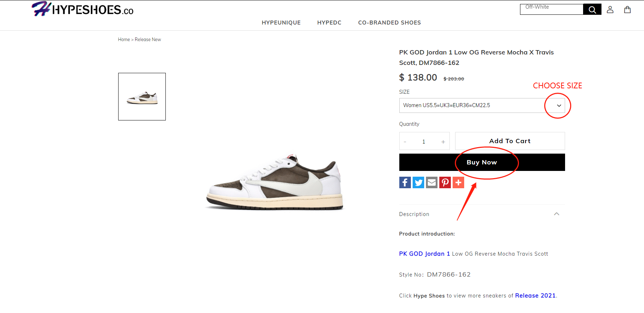
Task: Click the black Buy Now button
Action: point(482,162)
